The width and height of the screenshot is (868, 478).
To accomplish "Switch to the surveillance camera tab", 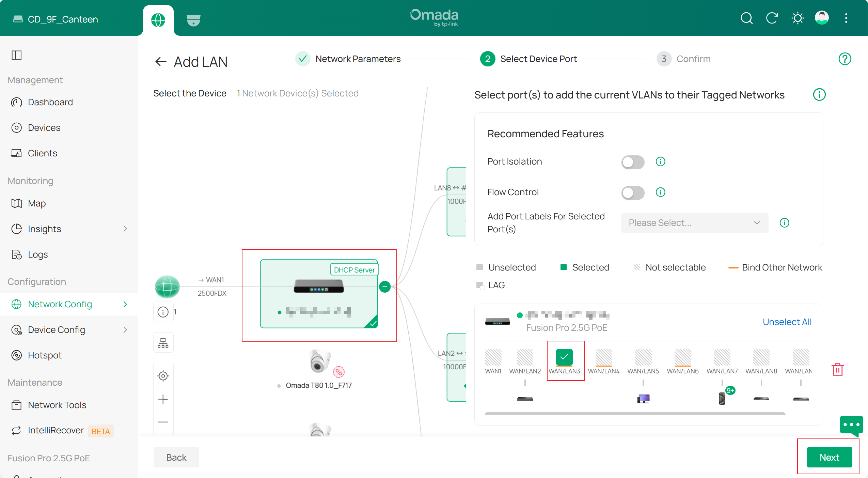I will coord(193,20).
